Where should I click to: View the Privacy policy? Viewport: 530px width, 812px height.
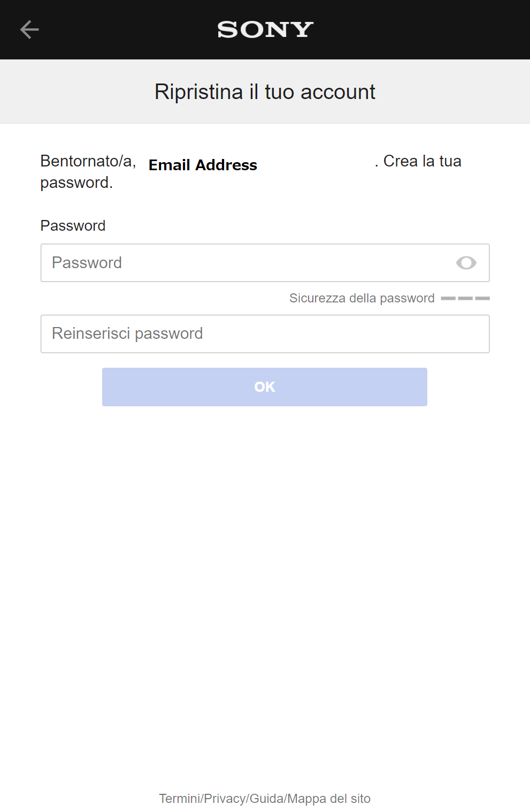pyautogui.click(x=224, y=798)
